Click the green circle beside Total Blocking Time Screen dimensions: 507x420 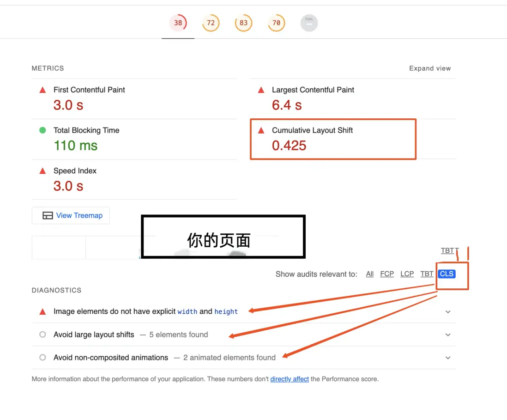(42, 130)
